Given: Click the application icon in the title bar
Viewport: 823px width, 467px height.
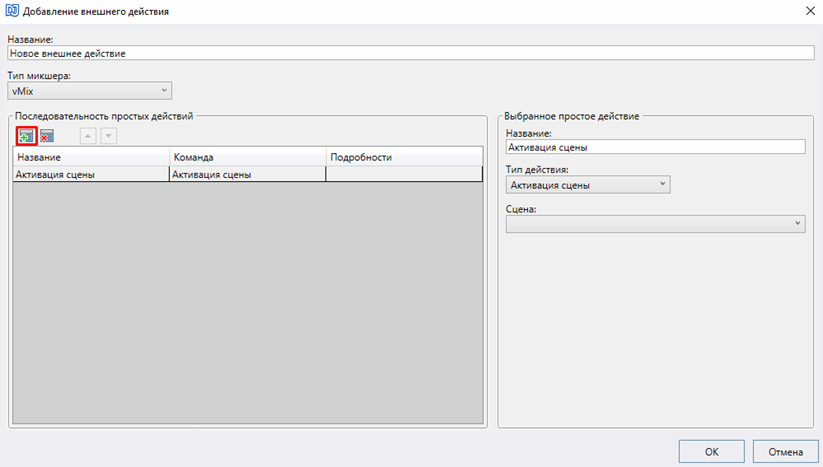Looking at the screenshot, I should [x=12, y=11].
